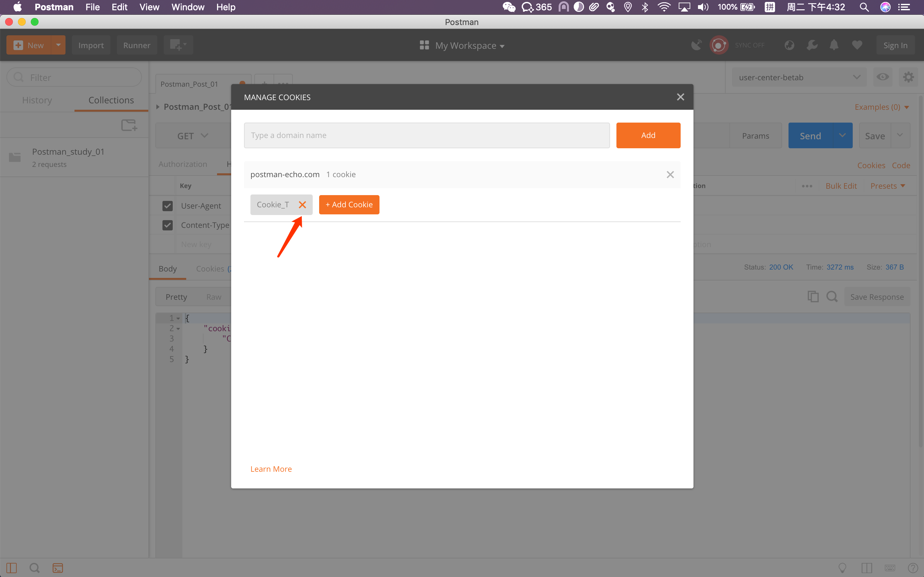Open the GET method dropdown

[193, 136]
